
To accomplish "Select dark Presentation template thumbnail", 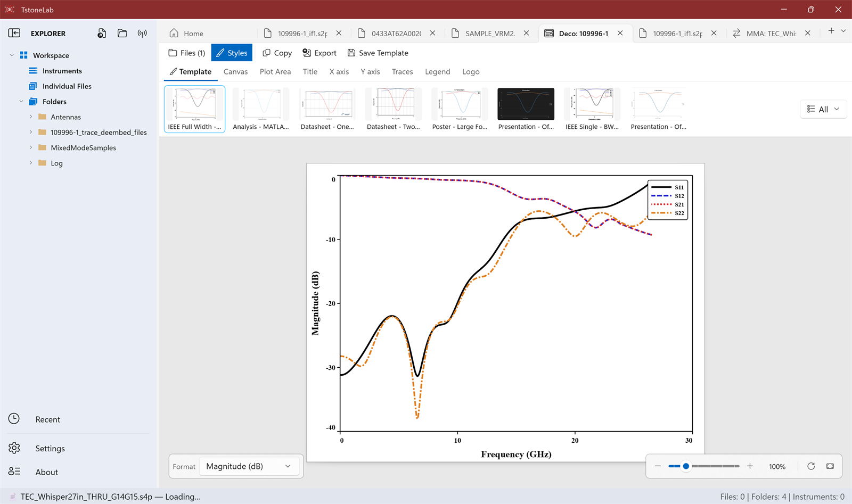I will pos(526,109).
